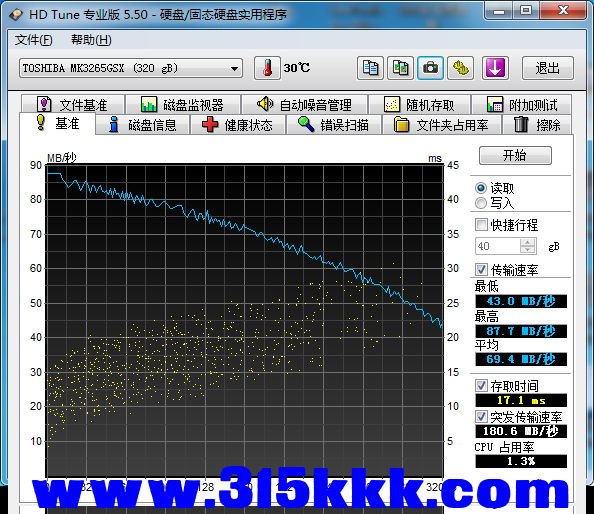Open the 帮助(H) menu

(91, 40)
